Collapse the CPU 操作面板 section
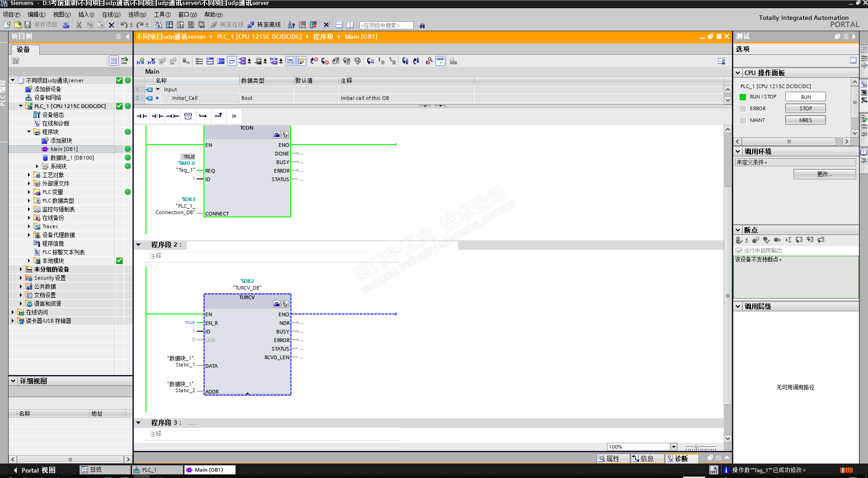Screen dimensions: 868x478 click(x=738, y=73)
